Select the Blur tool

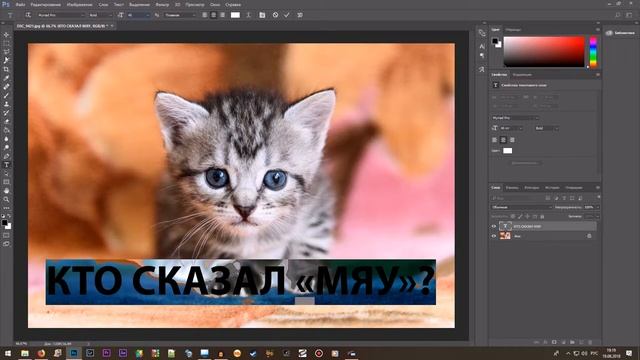click(x=6, y=139)
